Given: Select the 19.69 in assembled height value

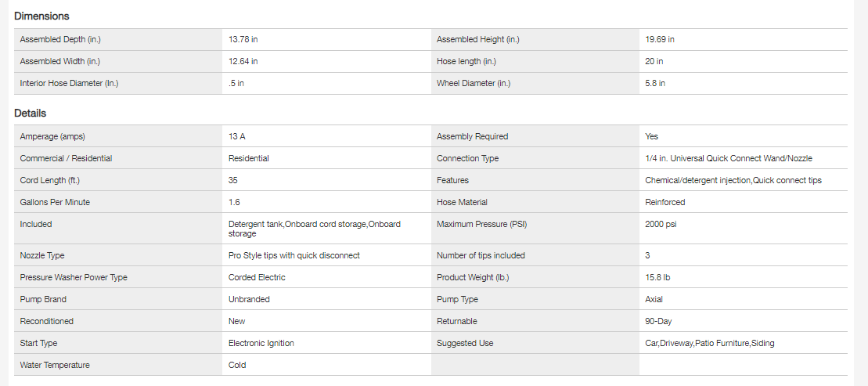Looking at the screenshot, I should click(x=660, y=39).
